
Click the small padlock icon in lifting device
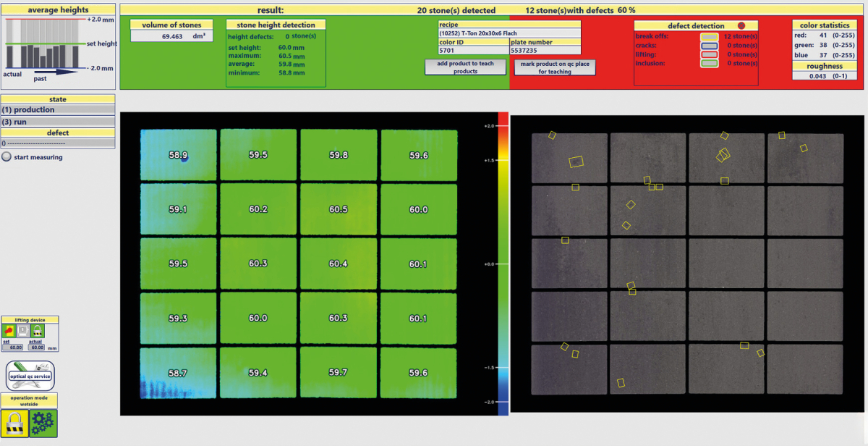[38, 330]
